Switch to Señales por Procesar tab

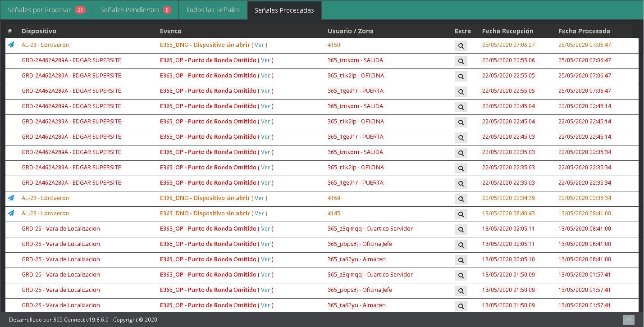click(40, 10)
